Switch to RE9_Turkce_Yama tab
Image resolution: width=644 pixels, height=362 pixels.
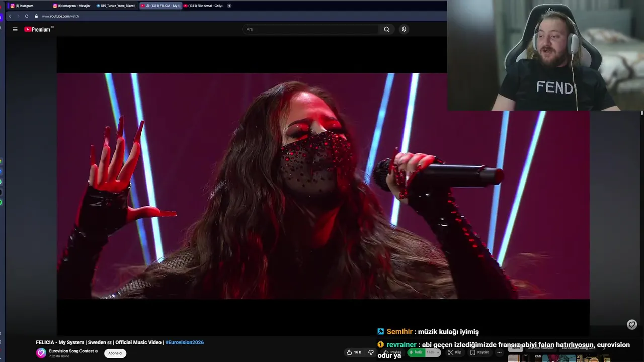pos(116,6)
